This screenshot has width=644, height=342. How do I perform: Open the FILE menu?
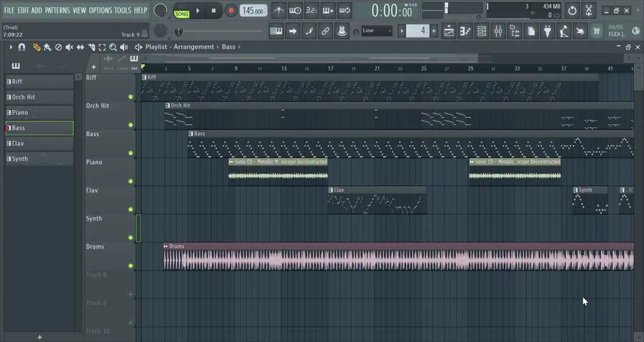coord(9,10)
